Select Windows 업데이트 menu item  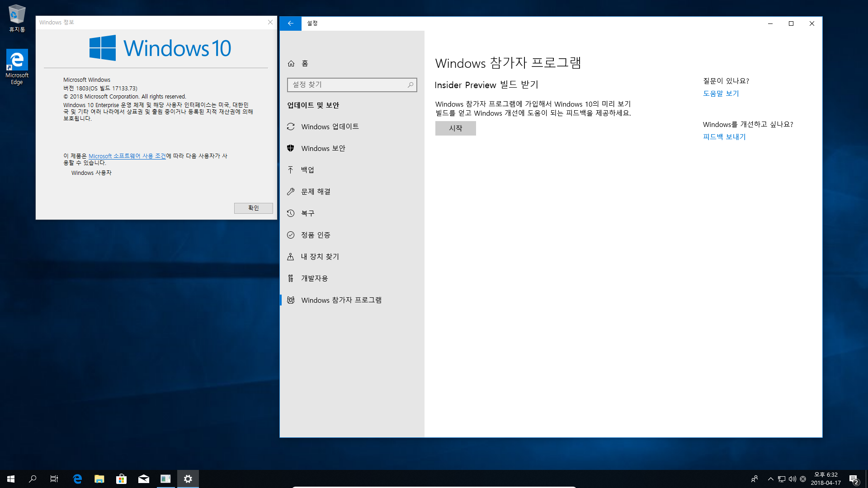tap(352, 127)
